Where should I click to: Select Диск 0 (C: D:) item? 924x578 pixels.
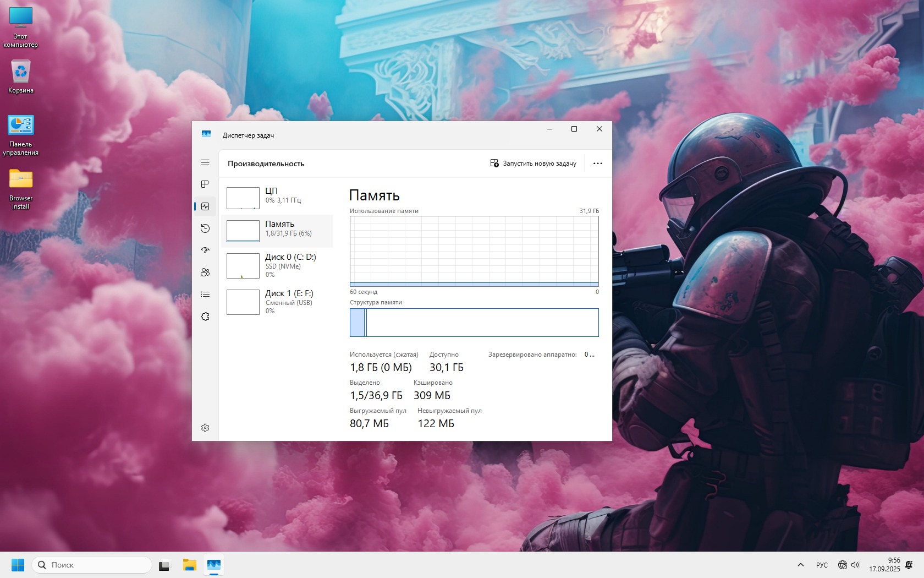(x=277, y=265)
